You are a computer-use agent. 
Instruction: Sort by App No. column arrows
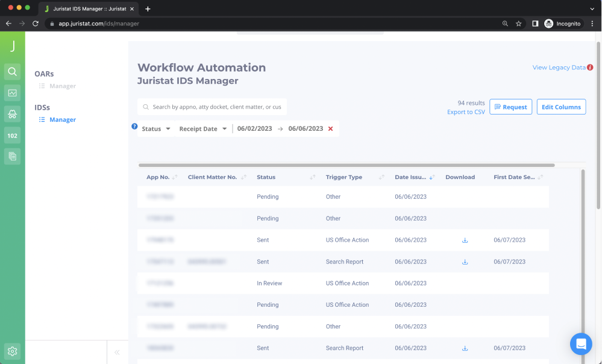point(175,177)
